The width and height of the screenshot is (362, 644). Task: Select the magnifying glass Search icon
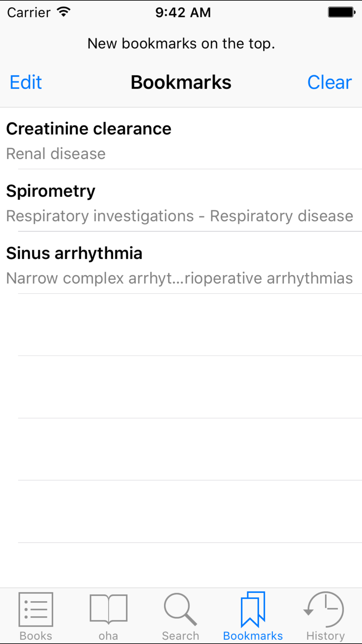tap(180, 609)
